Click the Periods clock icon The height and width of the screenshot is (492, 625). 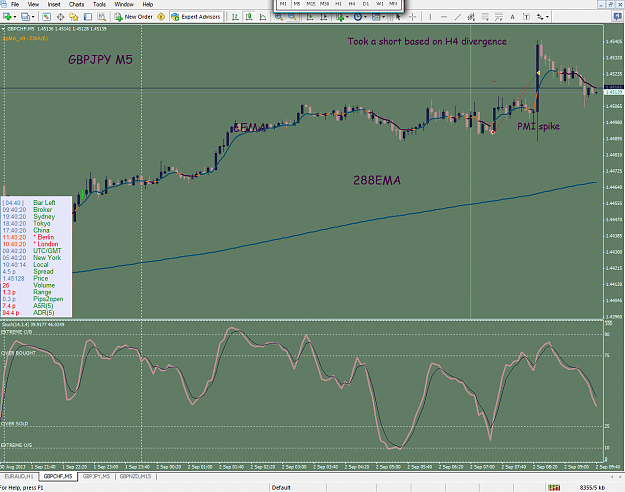pos(358,17)
